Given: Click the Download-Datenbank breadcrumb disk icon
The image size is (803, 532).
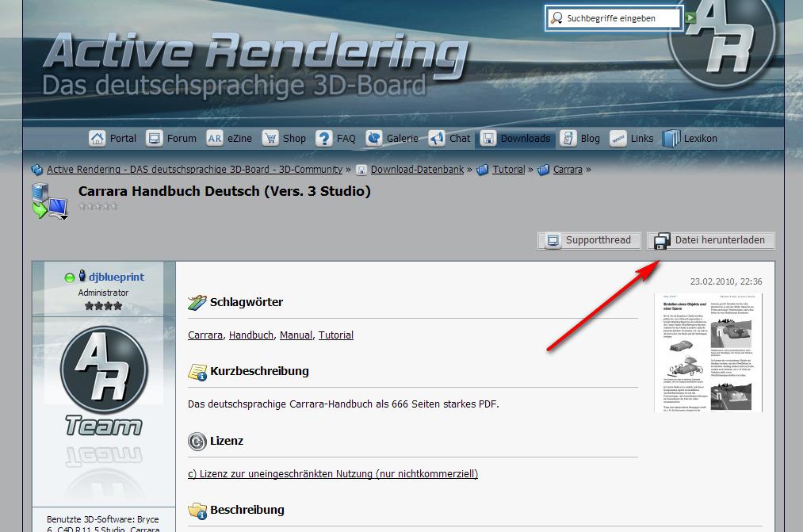Looking at the screenshot, I should [361, 170].
